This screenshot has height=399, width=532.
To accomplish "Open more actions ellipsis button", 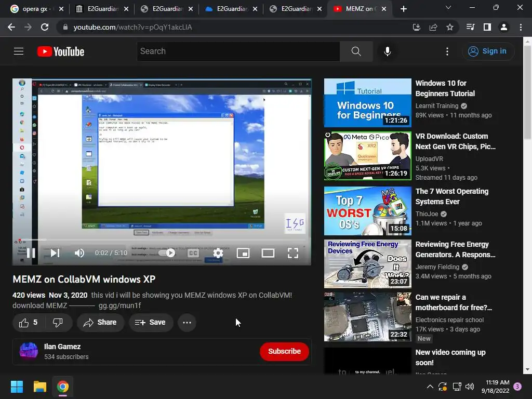I will click(x=187, y=323).
